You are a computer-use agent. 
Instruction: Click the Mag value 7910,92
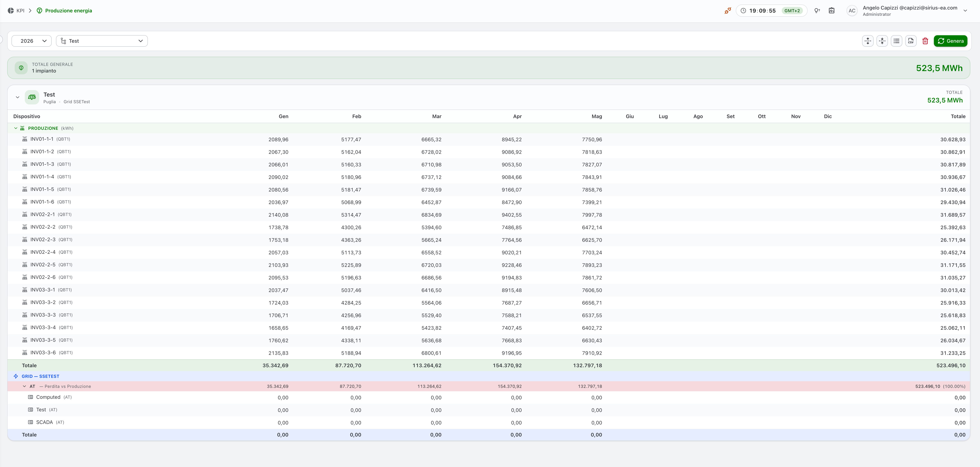(592, 353)
